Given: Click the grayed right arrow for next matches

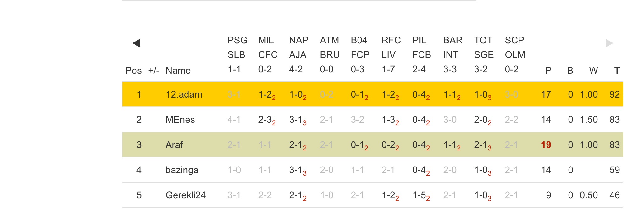Looking at the screenshot, I should pos(609,43).
